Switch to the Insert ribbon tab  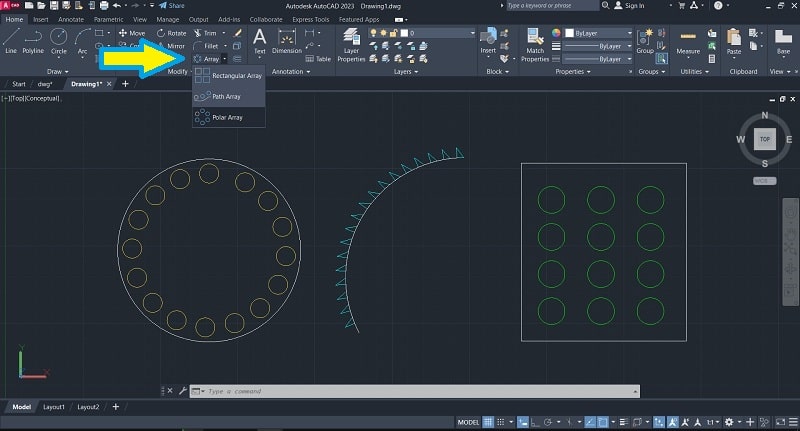(41, 19)
